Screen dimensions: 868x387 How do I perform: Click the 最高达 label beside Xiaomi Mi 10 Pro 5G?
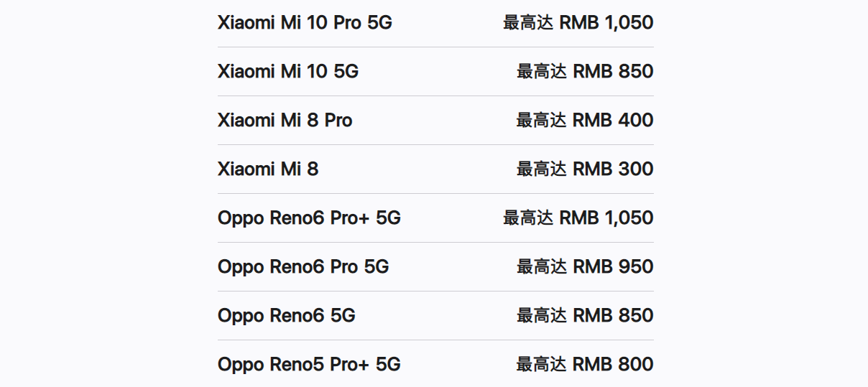[x=528, y=23]
